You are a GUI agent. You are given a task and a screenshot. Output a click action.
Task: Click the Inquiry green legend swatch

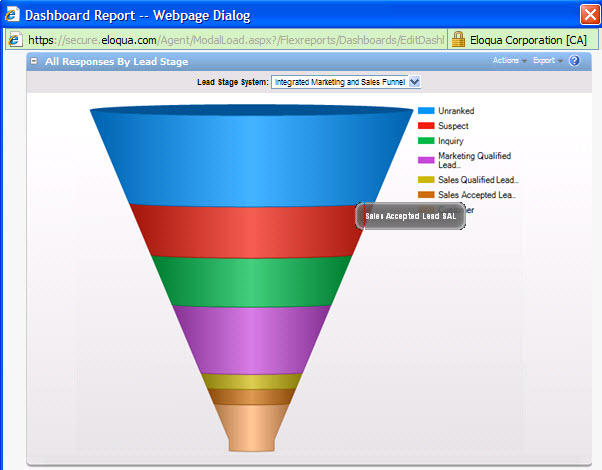point(426,141)
